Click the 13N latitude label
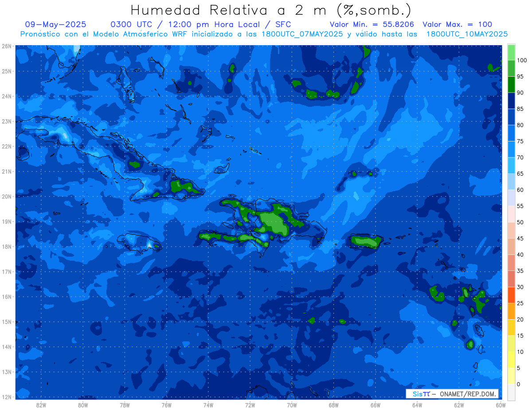The width and height of the screenshot is (532, 411). click(x=7, y=372)
